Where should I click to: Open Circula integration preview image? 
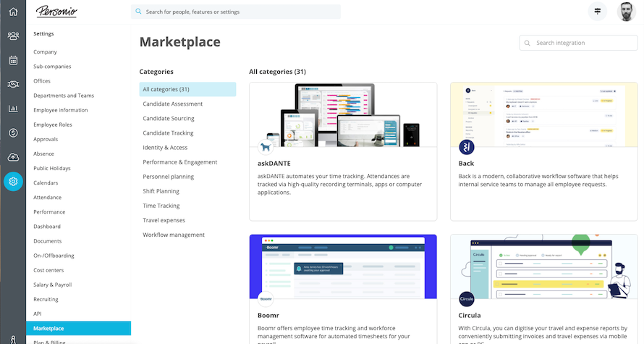[544, 267]
